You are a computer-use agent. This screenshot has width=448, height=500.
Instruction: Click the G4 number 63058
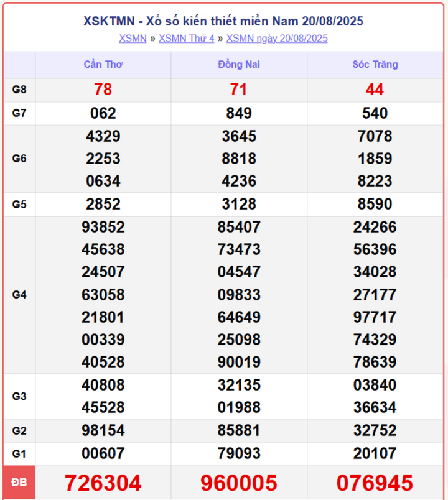tap(103, 295)
